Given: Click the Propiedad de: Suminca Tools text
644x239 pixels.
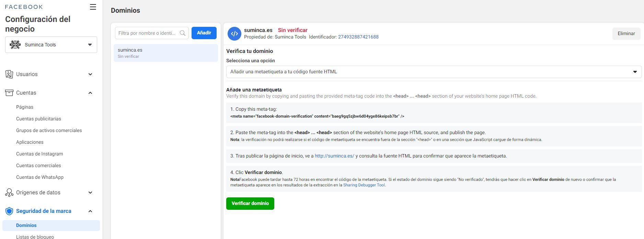Looking at the screenshot, I should click(x=275, y=37).
